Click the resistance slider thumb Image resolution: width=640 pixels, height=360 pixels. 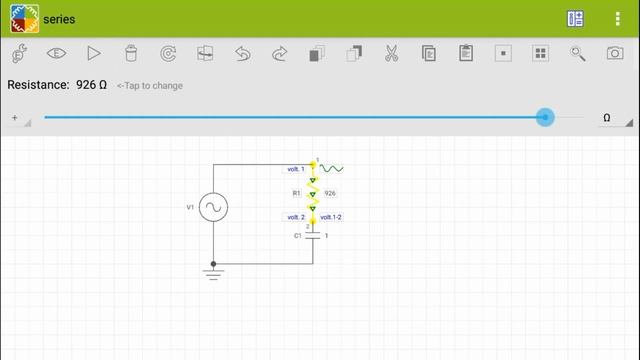[x=545, y=118]
